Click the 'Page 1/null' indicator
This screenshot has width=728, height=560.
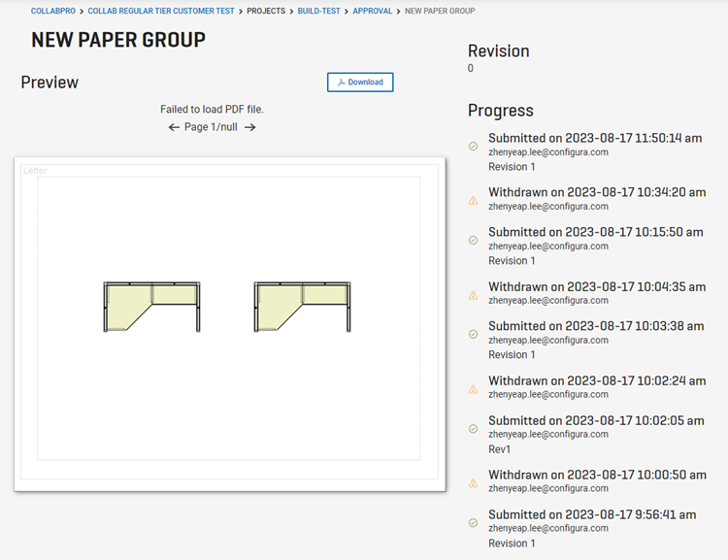click(x=211, y=127)
